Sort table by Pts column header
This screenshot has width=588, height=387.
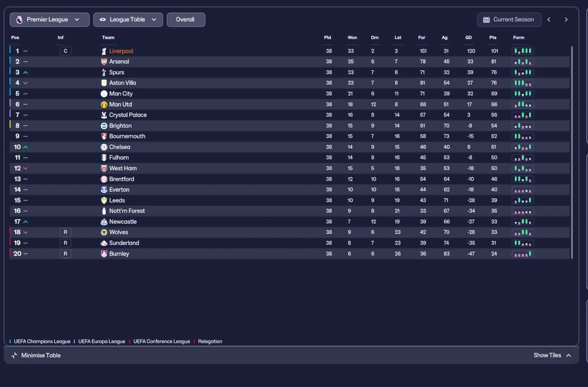coord(493,38)
